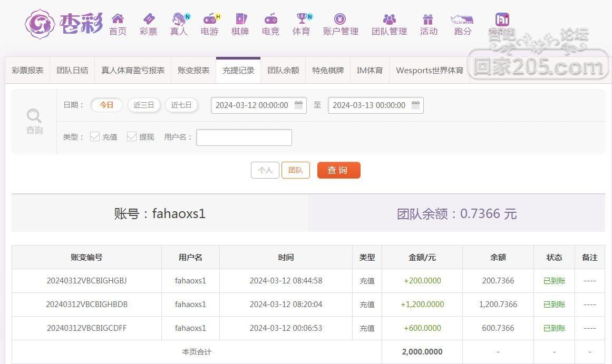Open 账户管理 account management icon
This screenshot has height=364, width=612.
(x=340, y=19)
